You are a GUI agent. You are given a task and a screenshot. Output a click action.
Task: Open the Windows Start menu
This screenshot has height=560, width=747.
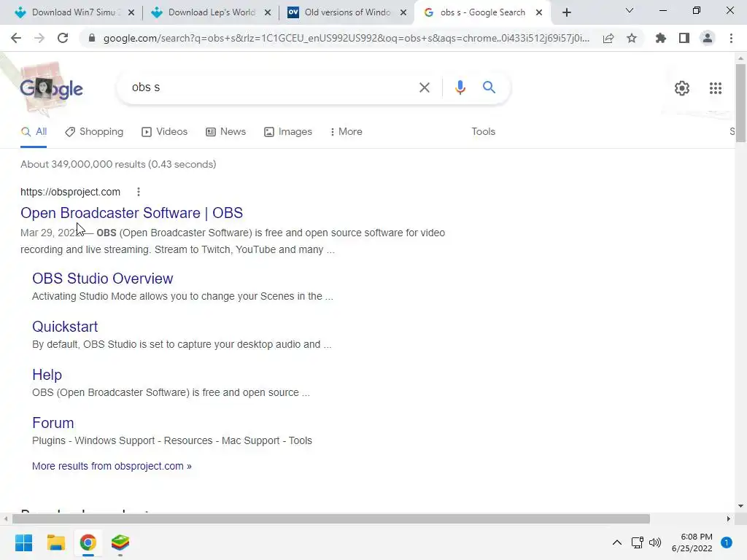coord(23,542)
